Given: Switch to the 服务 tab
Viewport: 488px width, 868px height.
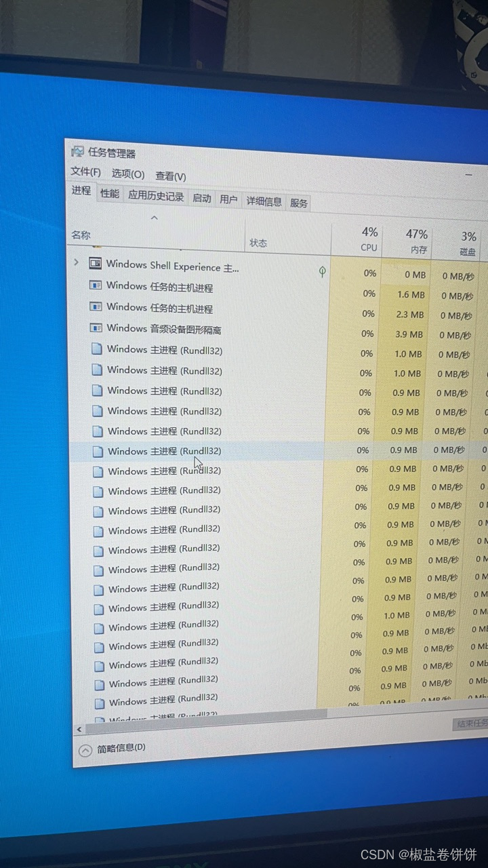Looking at the screenshot, I should point(299,203).
